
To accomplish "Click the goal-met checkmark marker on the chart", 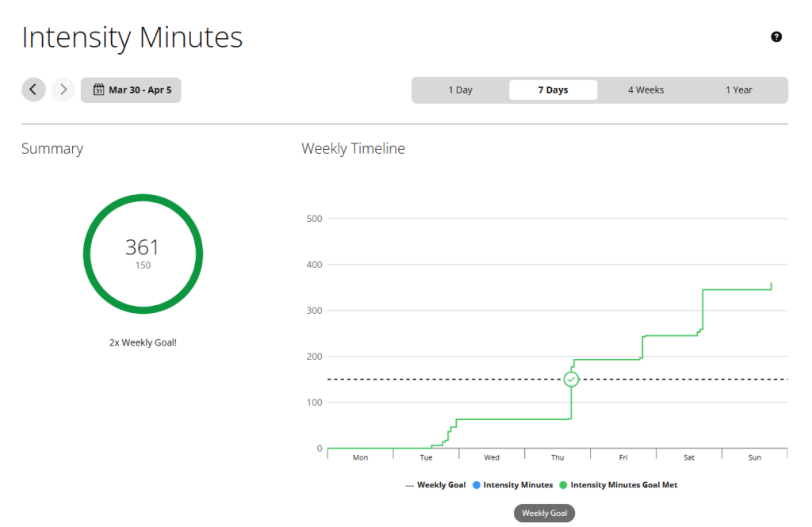I will point(571,379).
